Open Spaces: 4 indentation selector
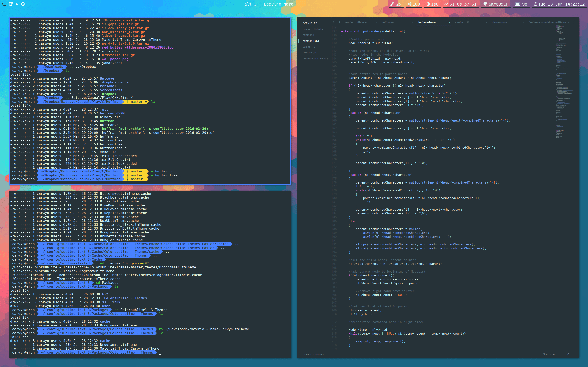The image size is (588, 367). tap(549, 354)
